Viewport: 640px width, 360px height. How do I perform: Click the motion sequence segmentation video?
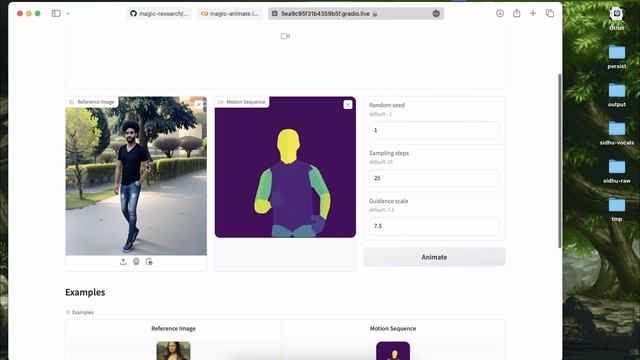[285, 167]
